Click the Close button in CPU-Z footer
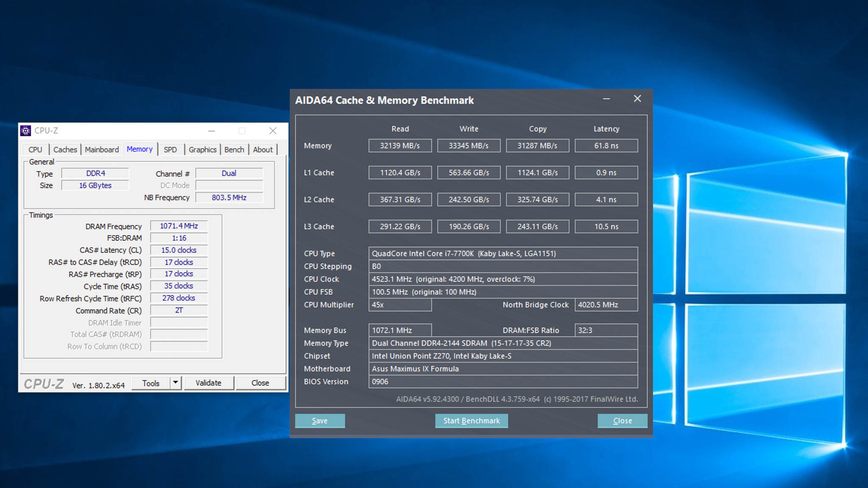The height and width of the screenshot is (488, 868). pyautogui.click(x=260, y=383)
